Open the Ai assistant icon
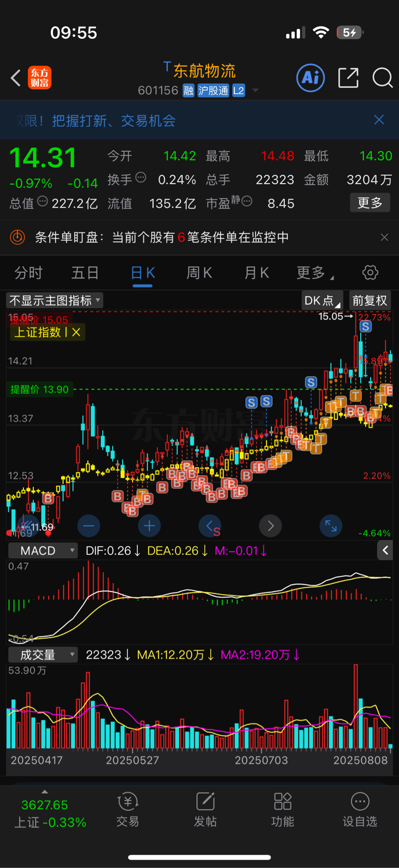 click(x=311, y=78)
